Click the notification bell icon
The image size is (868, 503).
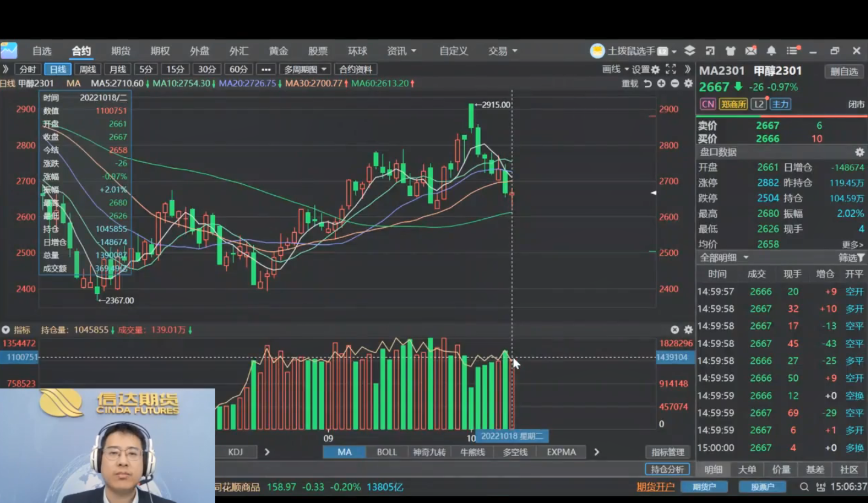[771, 51]
